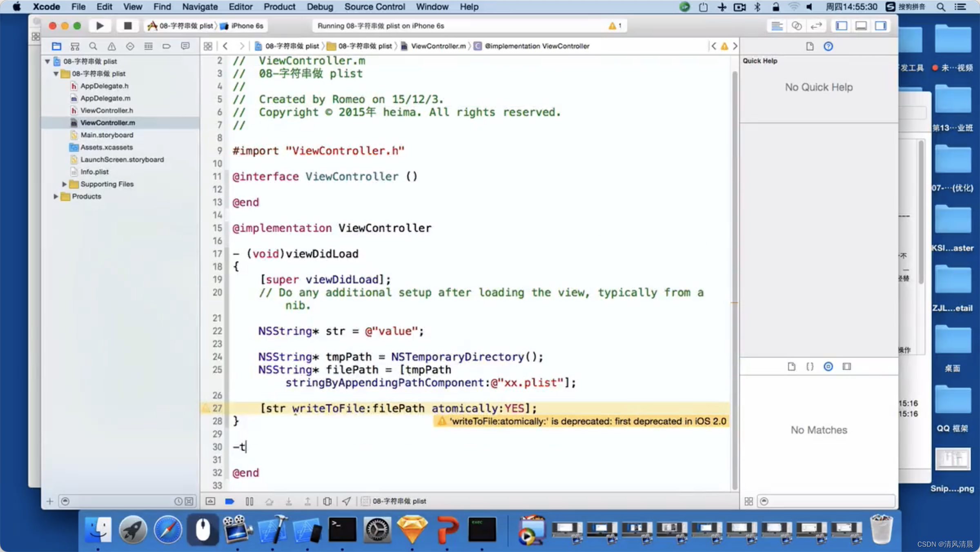Expand the Supporting Files group

point(64,184)
